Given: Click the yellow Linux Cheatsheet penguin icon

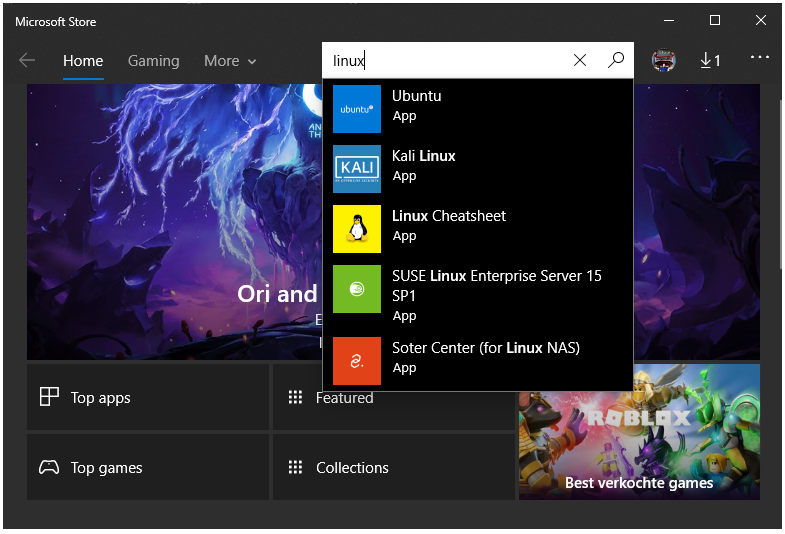Looking at the screenshot, I should [x=357, y=229].
